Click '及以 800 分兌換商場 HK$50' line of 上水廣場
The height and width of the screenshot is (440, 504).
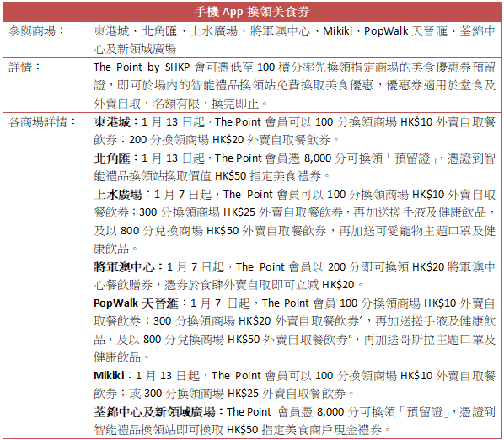pos(294,230)
